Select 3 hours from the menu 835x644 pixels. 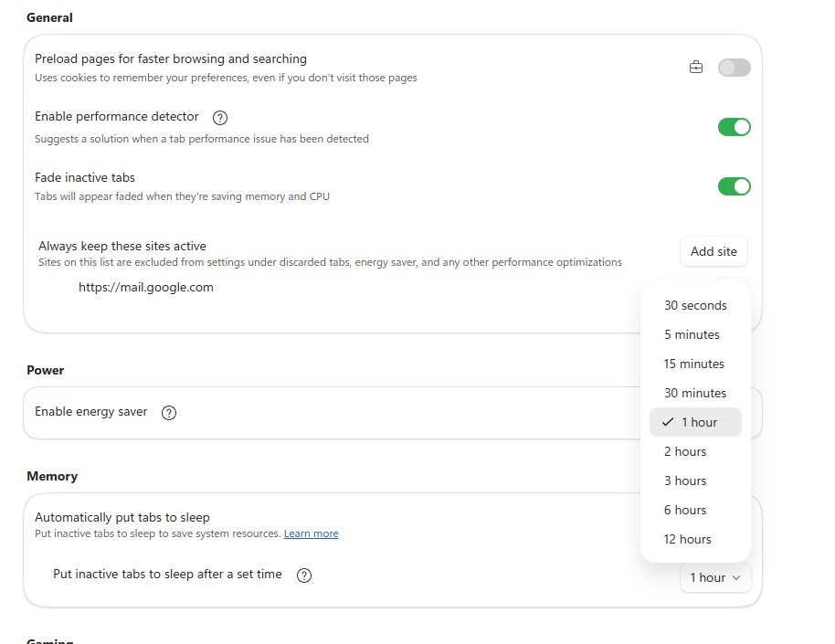point(695,481)
